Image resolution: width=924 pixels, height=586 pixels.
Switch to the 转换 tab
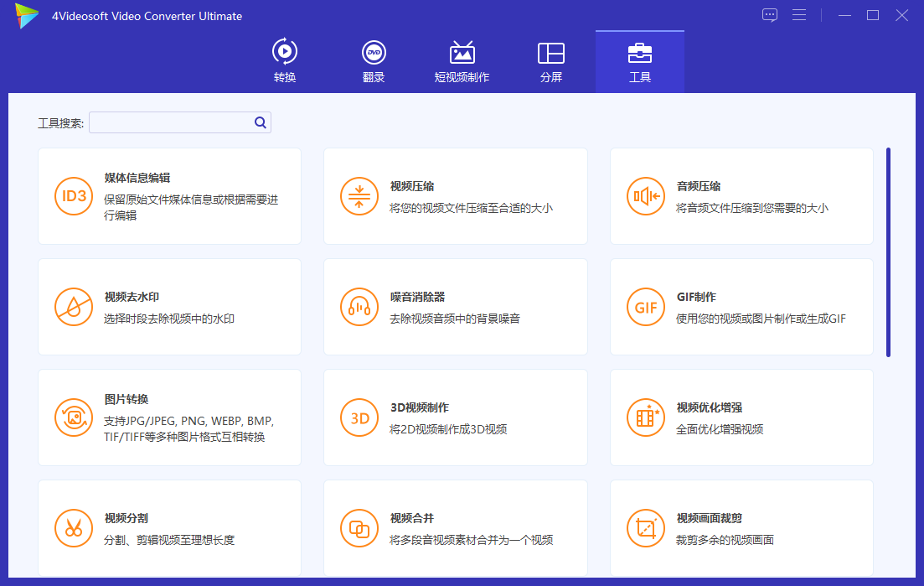coord(285,61)
